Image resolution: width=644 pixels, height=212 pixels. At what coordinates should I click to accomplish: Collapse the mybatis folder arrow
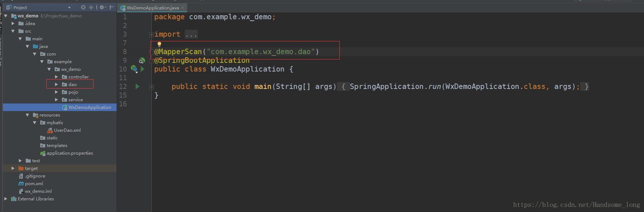(35, 123)
